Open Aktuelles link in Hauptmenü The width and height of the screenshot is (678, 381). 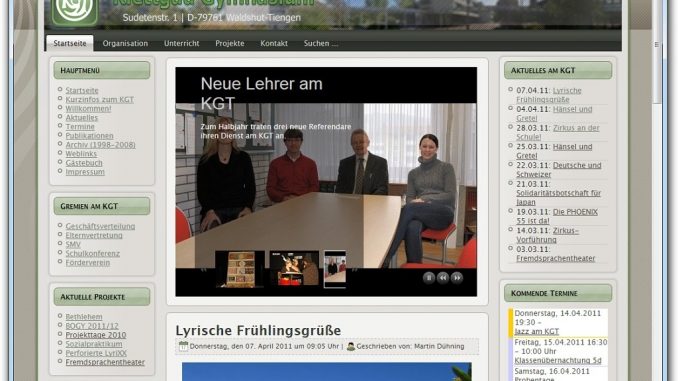point(82,118)
